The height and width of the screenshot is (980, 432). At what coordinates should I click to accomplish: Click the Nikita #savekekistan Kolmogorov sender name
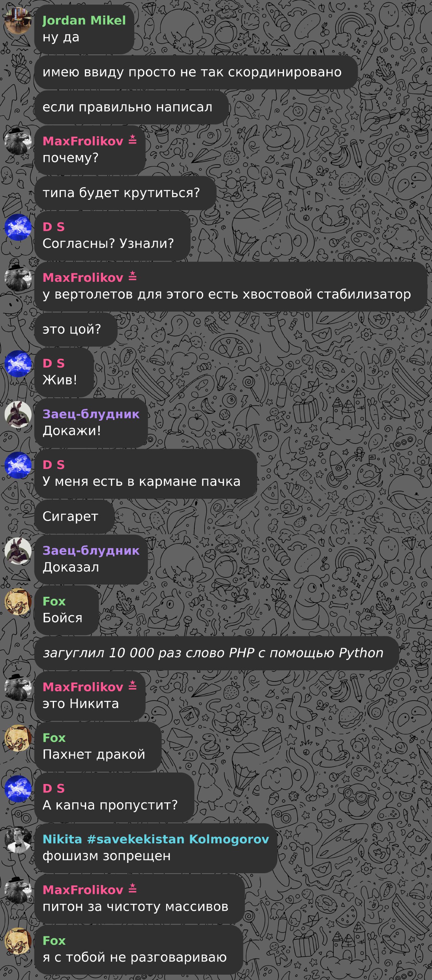tap(156, 839)
